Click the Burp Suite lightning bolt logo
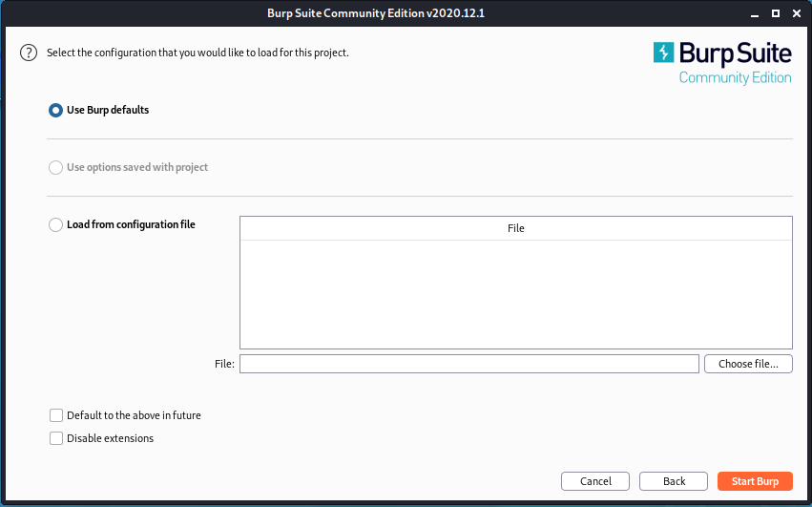The height and width of the screenshot is (507, 812). pos(663,53)
